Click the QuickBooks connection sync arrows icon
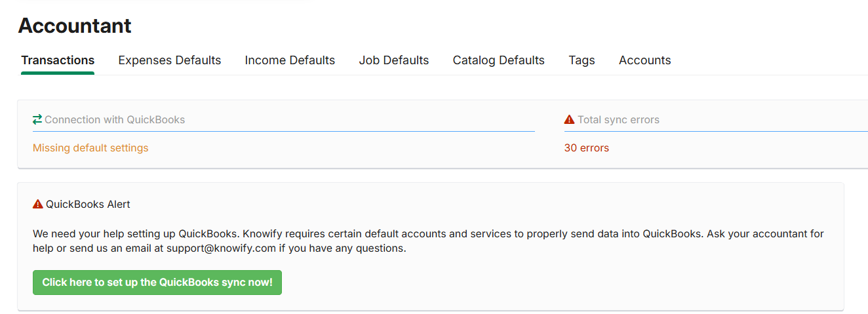868x314 pixels. click(x=37, y=119)
